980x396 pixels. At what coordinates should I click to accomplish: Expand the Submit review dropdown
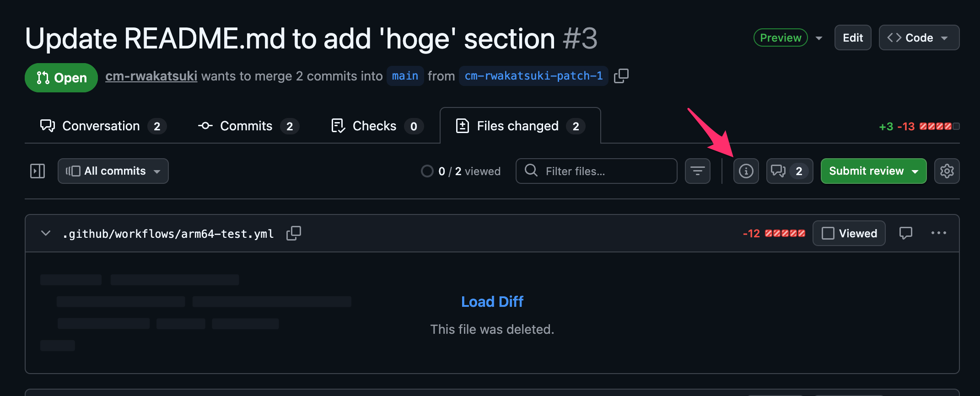[x=915, y=171]
